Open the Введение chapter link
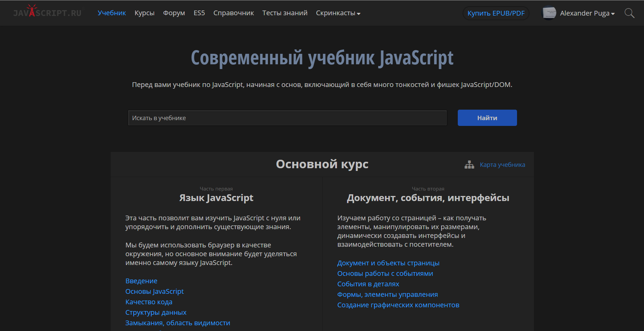 click(141, 281)
